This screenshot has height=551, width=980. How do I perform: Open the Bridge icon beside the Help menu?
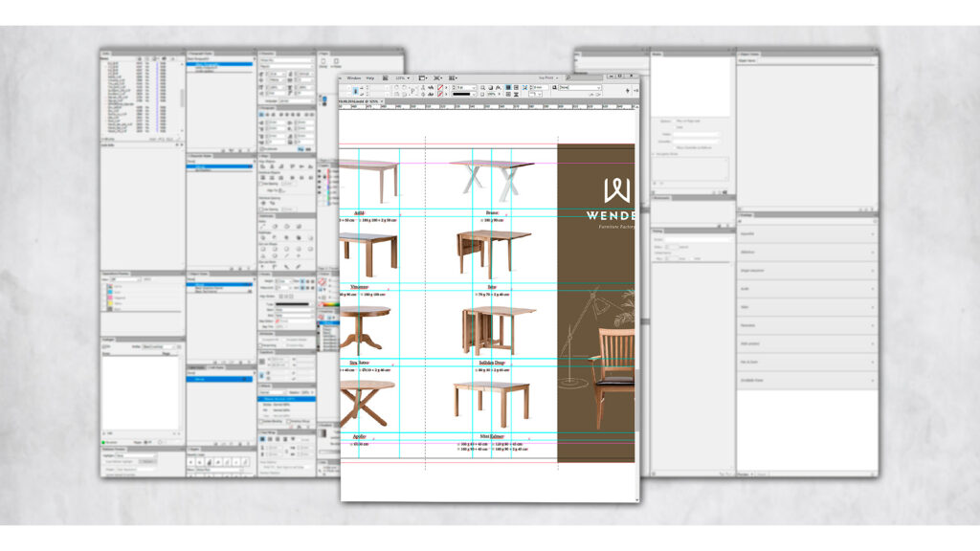pos(386,78)
